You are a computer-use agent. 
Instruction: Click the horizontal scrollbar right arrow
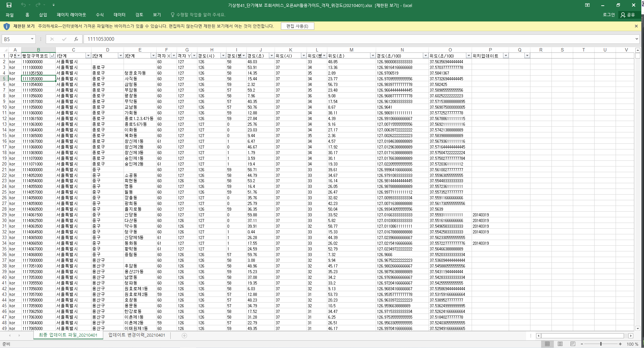pos(631,336)
